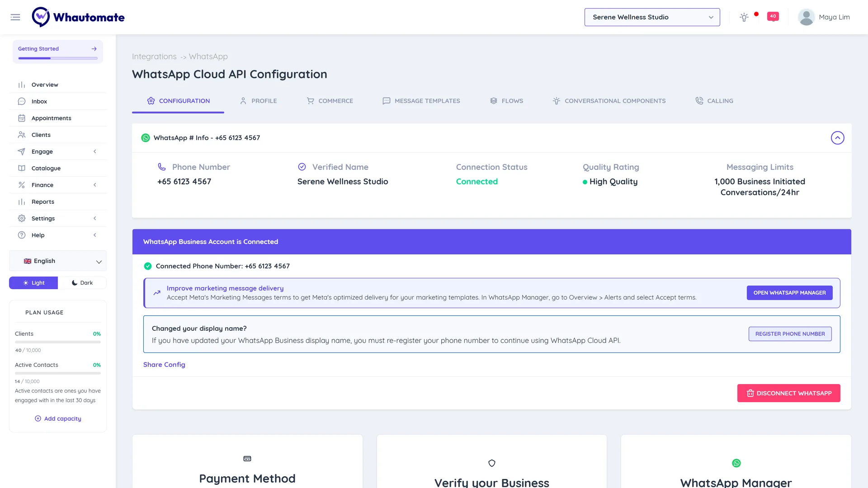Click Open WhatsApp Manager button
The width and height of the screenshot is (868, 488).
789,293
